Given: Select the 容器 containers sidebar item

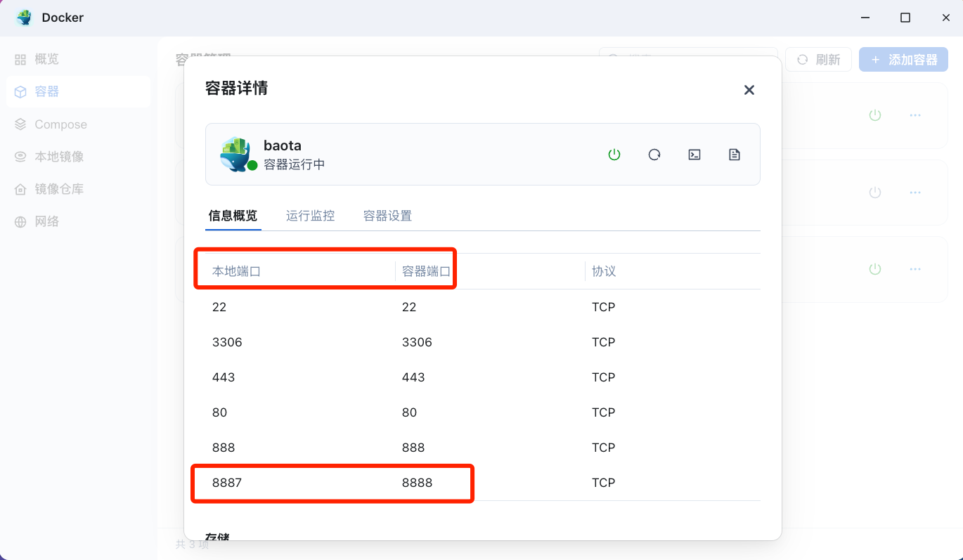Looking at the screenshot, I should [78, 91].
